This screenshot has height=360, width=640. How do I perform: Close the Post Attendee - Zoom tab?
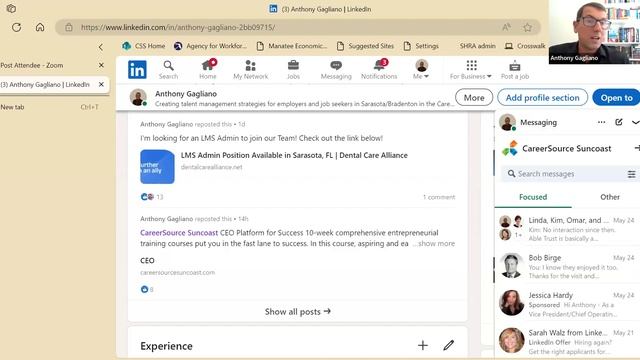(x=101, y=65)
